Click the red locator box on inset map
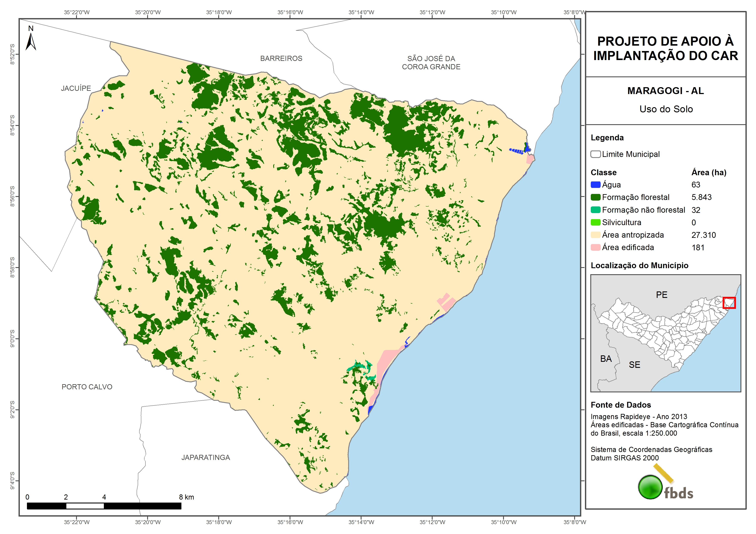This screenshot has width=756, height=534. [x=729, y=303]
